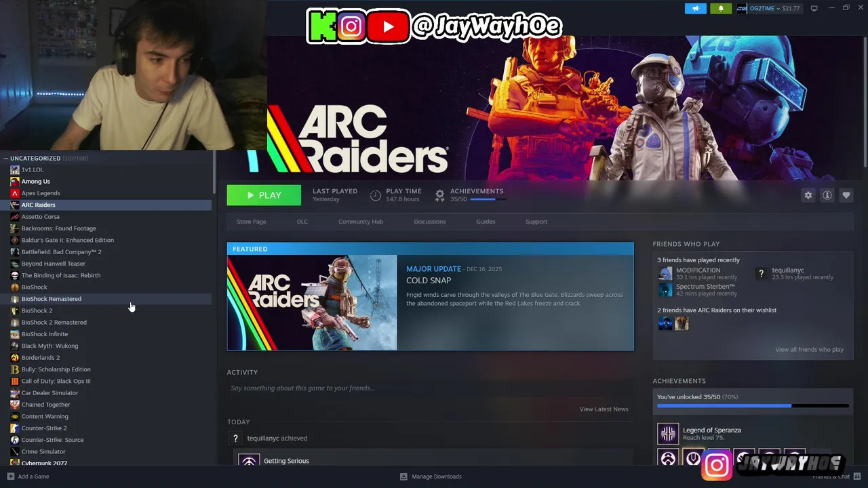
Task: Select the ARC Raiders library icon
Action: pyautogui.click(x=15, y=205)
